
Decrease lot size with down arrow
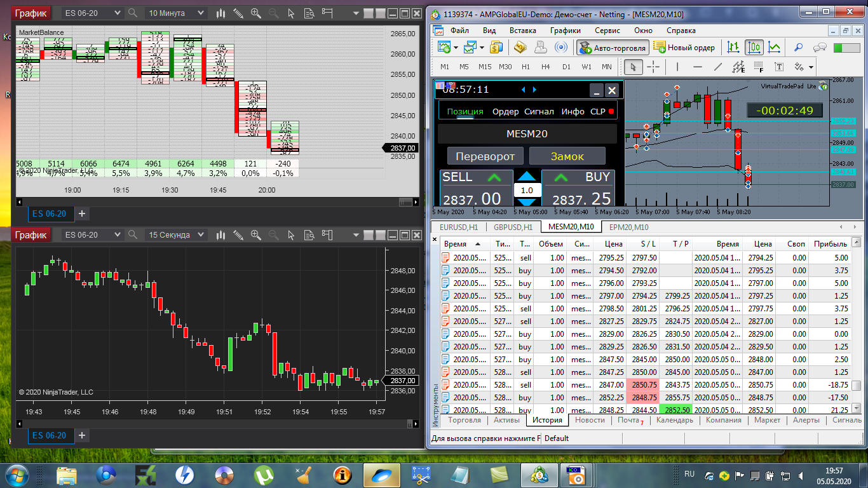[527, 201]
